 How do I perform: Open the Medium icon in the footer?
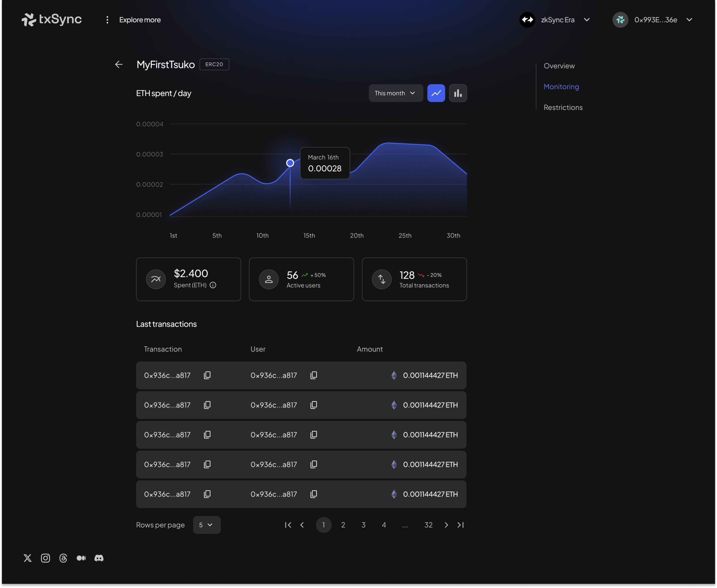81,558
